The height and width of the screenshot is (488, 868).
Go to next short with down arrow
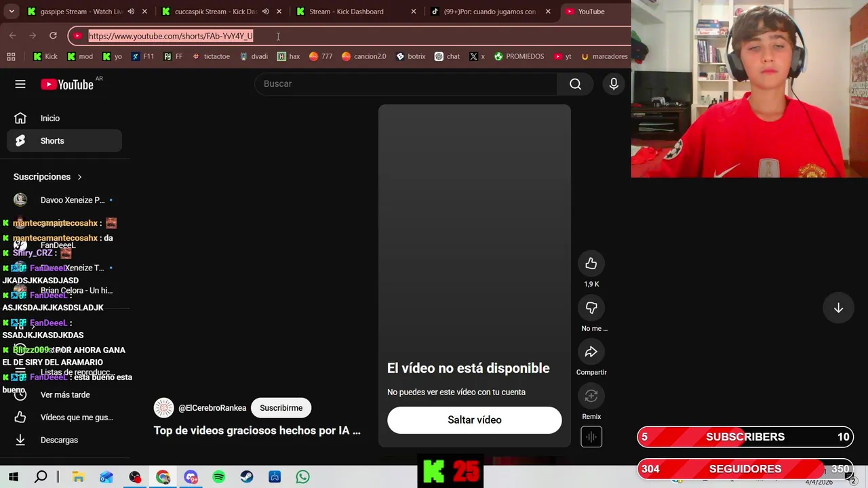(838, 308)
